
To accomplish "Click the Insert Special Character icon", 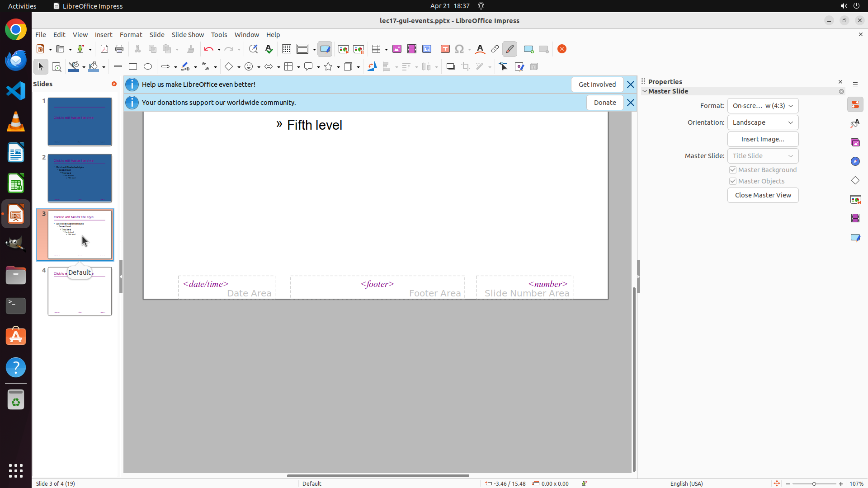I will (x=459, y=49).
